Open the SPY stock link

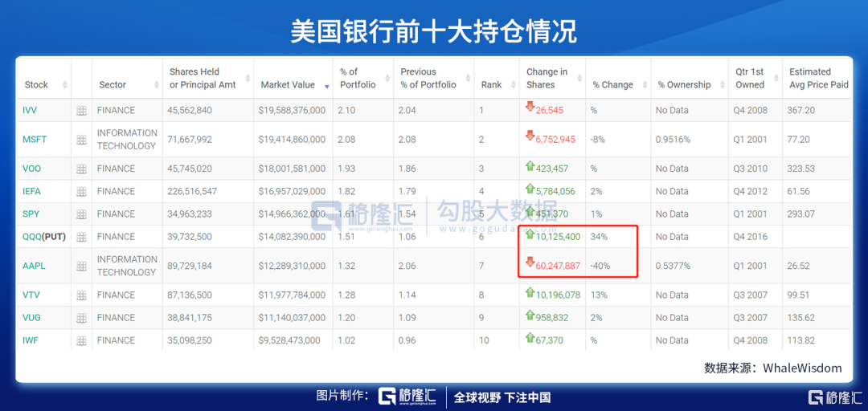31,214
